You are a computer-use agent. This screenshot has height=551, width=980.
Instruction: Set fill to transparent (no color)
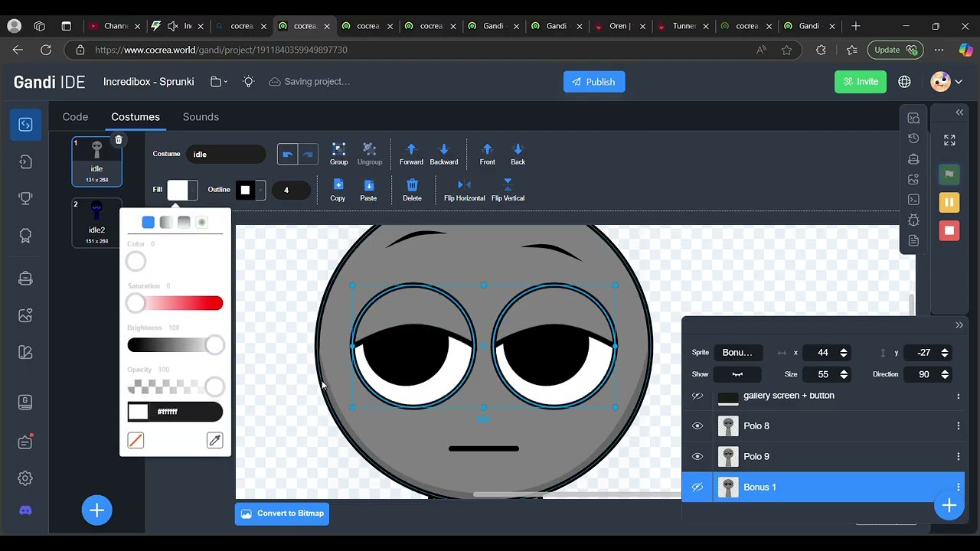point(136,440)
